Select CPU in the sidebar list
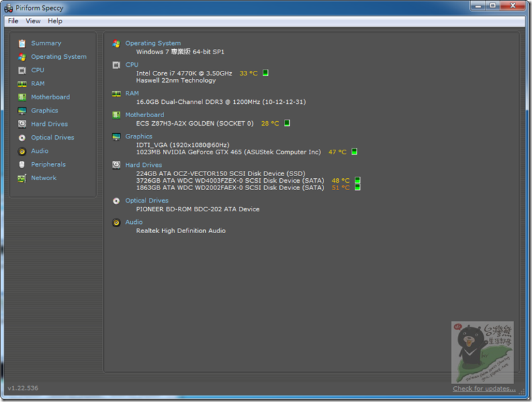 (x=38, y=70)
